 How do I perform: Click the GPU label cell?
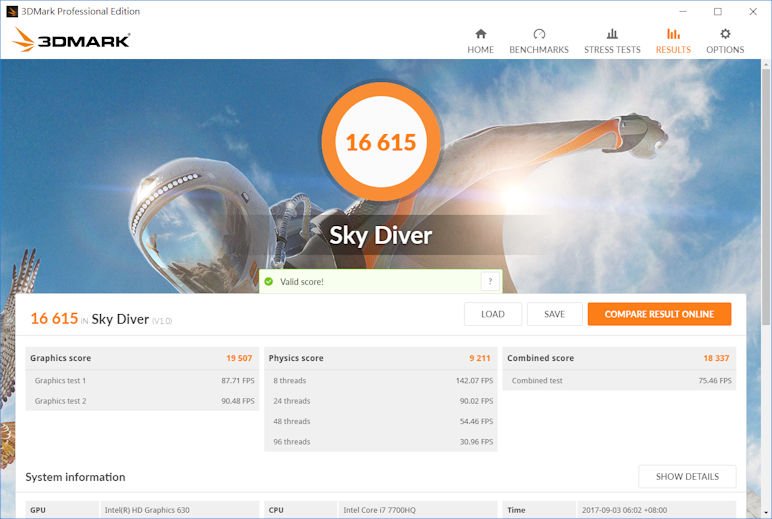[x=62, y=510]
